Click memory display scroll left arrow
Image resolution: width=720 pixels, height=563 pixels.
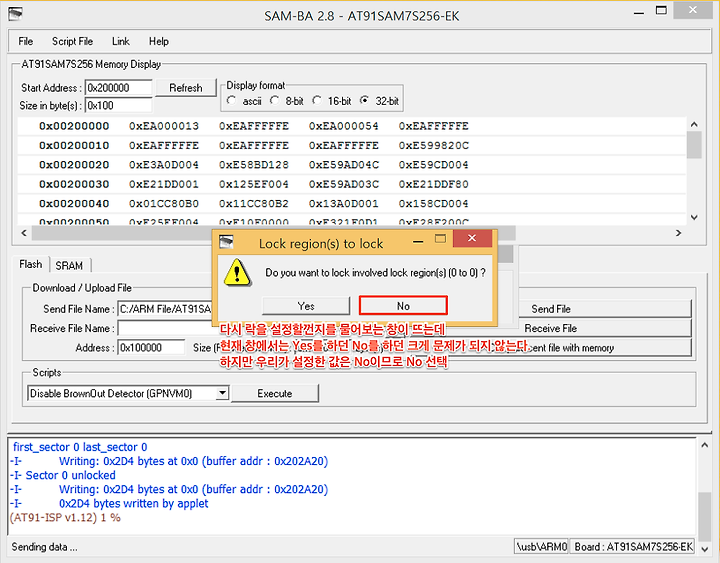[x=24, y=233]
